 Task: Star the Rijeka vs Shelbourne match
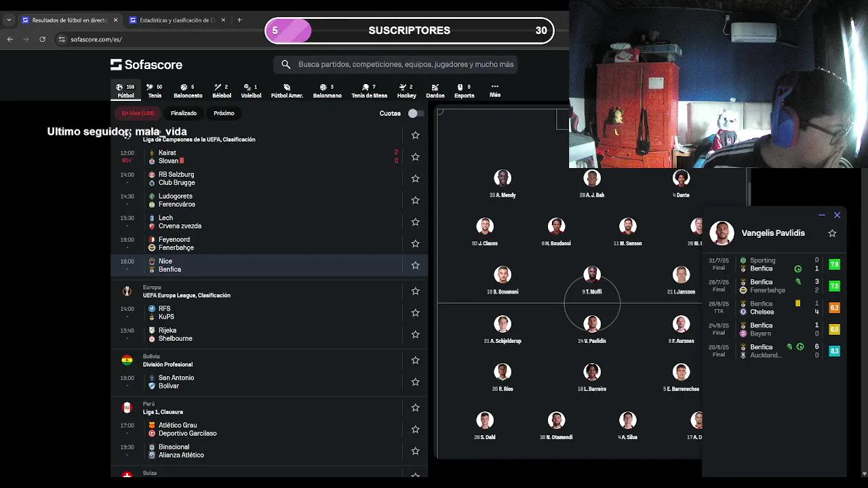415,334
